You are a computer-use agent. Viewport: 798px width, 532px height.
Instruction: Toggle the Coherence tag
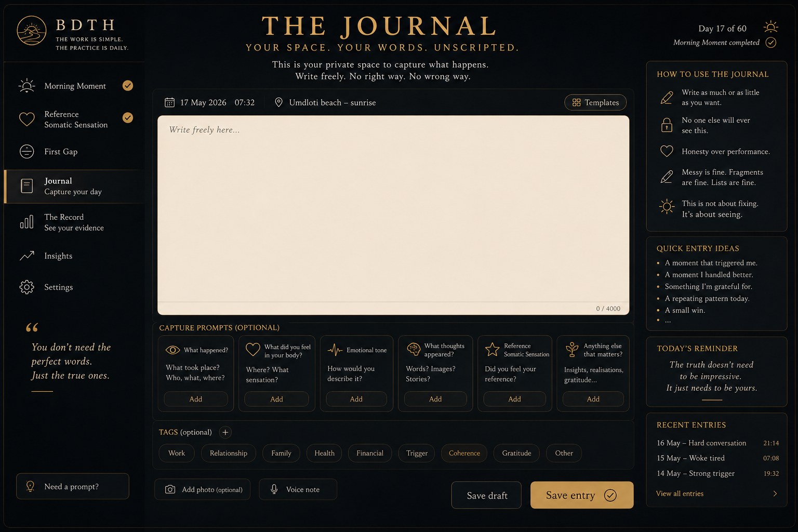coord(464,453)
